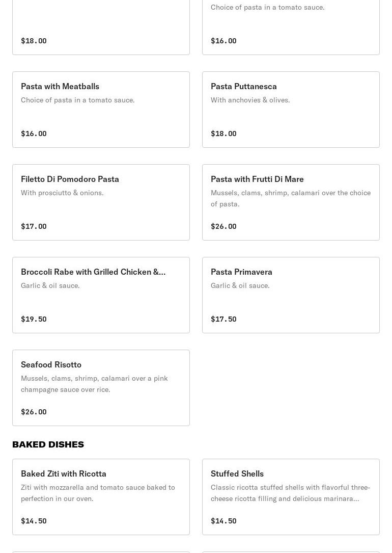
Task: Select the Broccoli Rabe with Grilled Chicken card
Action: click(x=101, y=295)
